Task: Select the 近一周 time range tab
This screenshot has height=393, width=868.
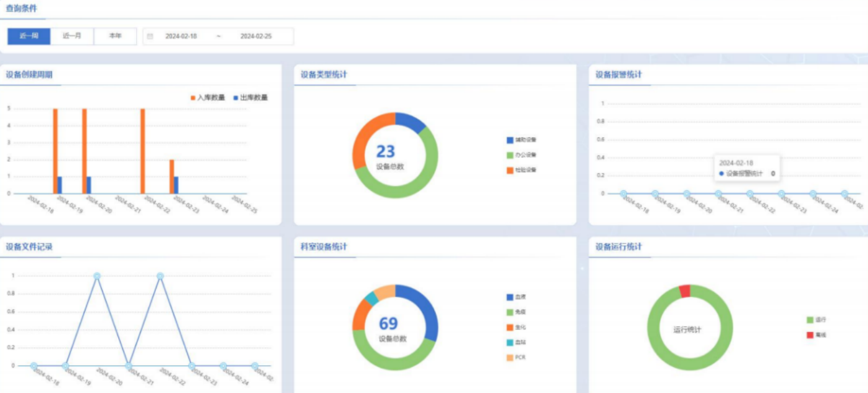Action: coord(28,36)
